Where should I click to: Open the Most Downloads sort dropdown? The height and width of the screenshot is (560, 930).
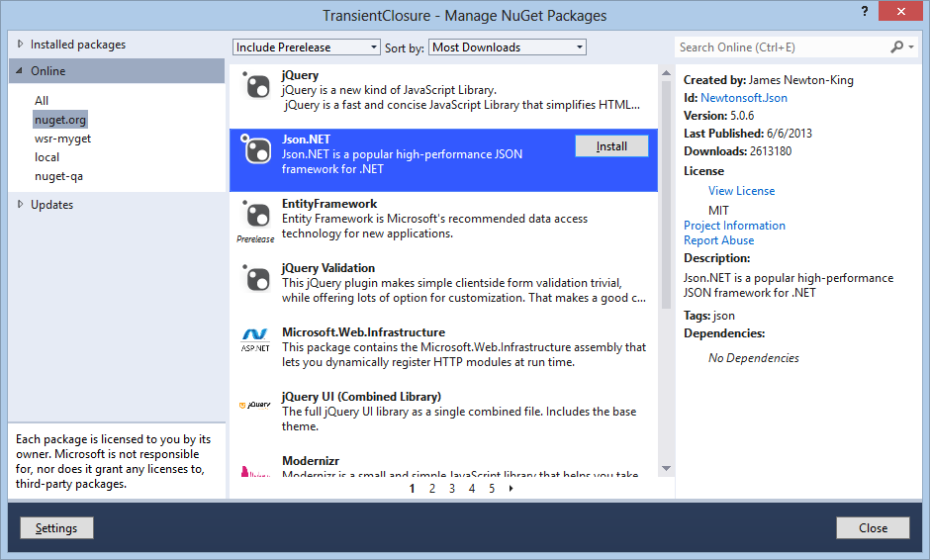pos(508,47)
